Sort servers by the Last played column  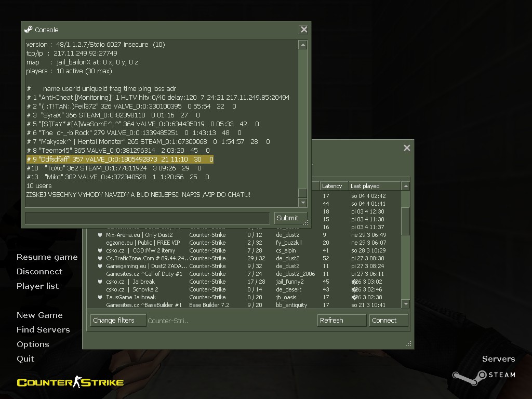coord(375,186)
